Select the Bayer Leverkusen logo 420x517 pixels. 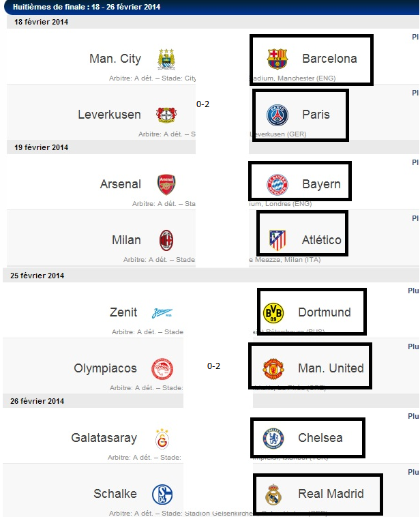(x=166, y=115)
